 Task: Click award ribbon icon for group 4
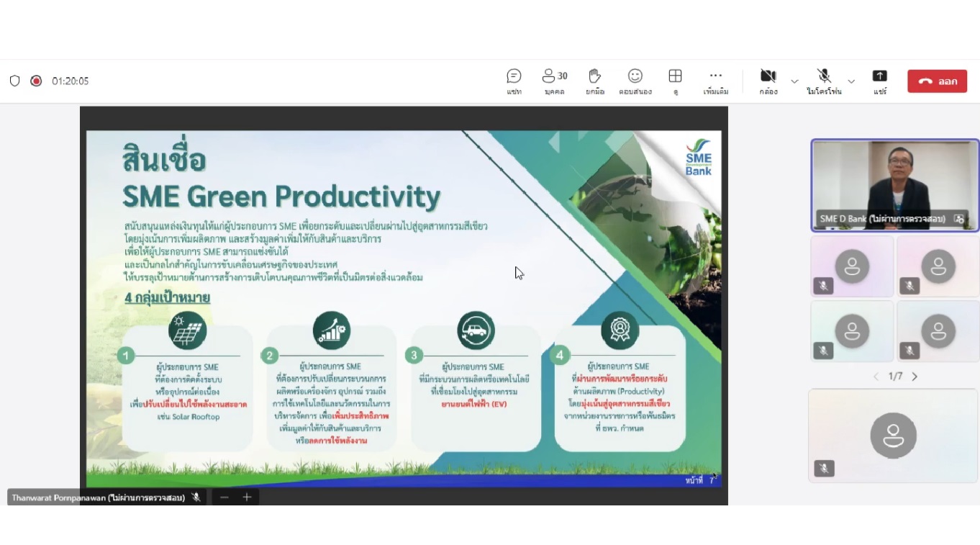pos(620,330)
